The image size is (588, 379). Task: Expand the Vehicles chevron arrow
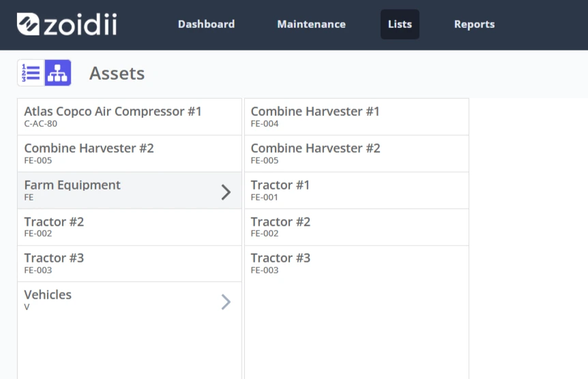pos(226,302)
